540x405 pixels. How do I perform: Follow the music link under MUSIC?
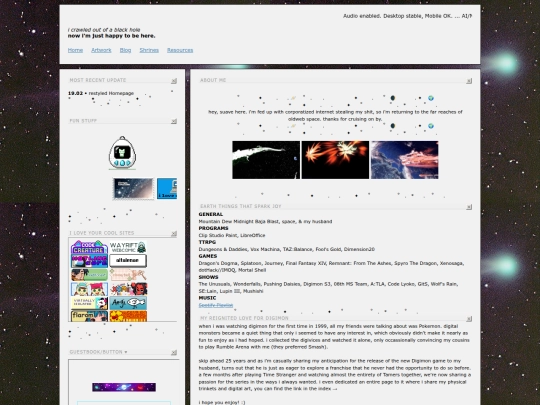point(216,305)
